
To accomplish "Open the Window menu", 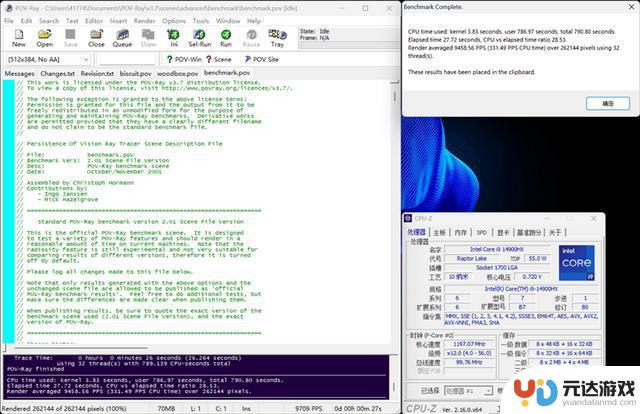I will (x=228, y=21).
